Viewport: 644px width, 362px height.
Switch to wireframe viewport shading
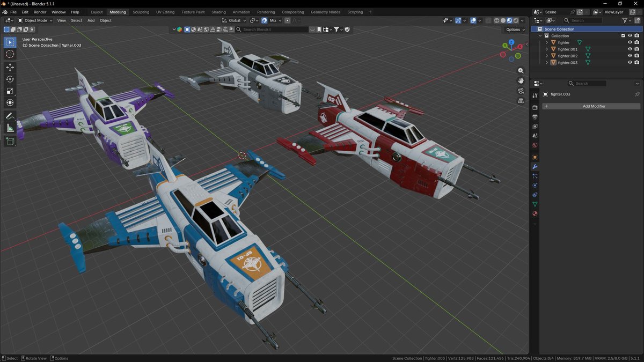coord(496,20)
